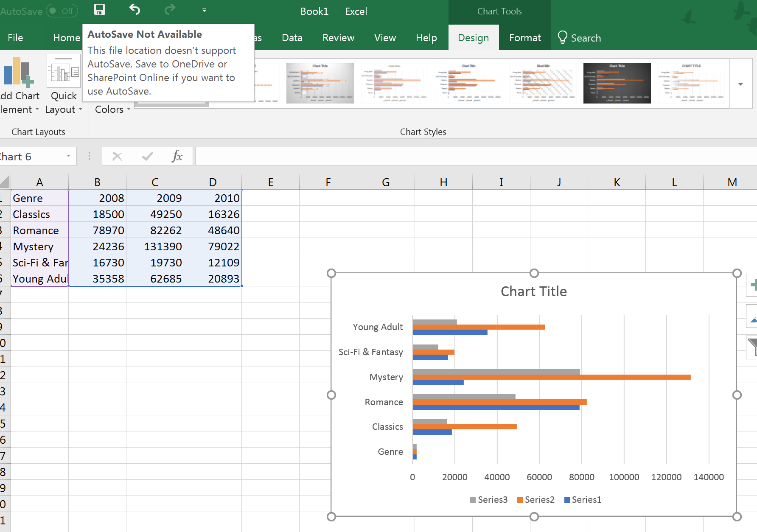This screenshot has height=532, width=757.
Task: Open the Name Box dropdown arrow
Action: (x=68, y=156)
